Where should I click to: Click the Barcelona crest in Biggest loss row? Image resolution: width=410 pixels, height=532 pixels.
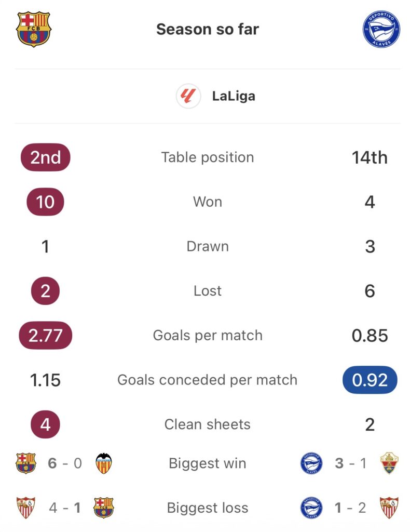click(104, 508)
